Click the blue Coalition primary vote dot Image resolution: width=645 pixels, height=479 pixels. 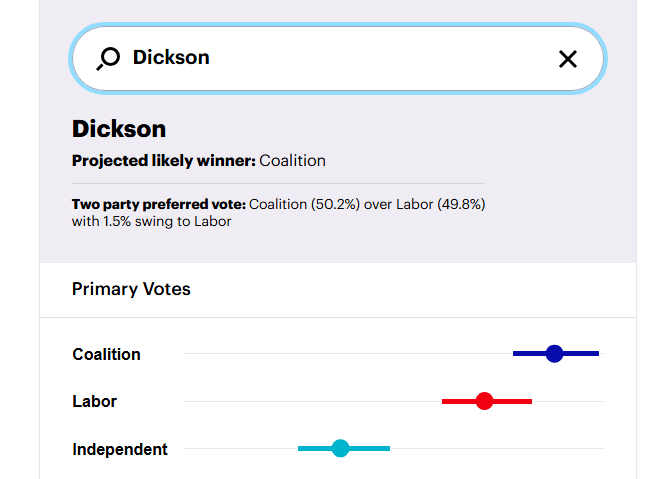tap(555, 353)
